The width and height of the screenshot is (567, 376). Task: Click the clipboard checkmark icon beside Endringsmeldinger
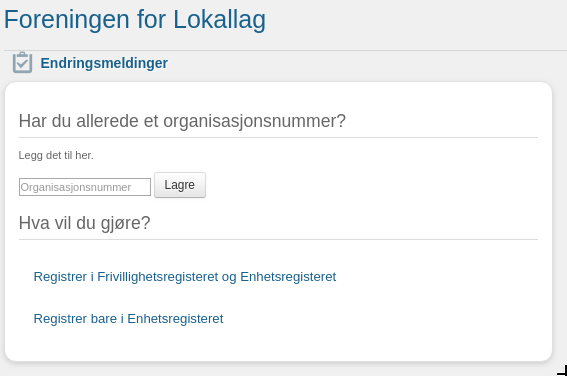(x=22, y=63)
